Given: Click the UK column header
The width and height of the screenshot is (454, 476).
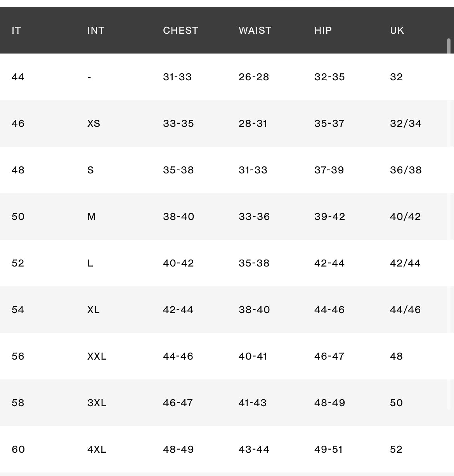Looking at the screenshot, I should point(397,30).
